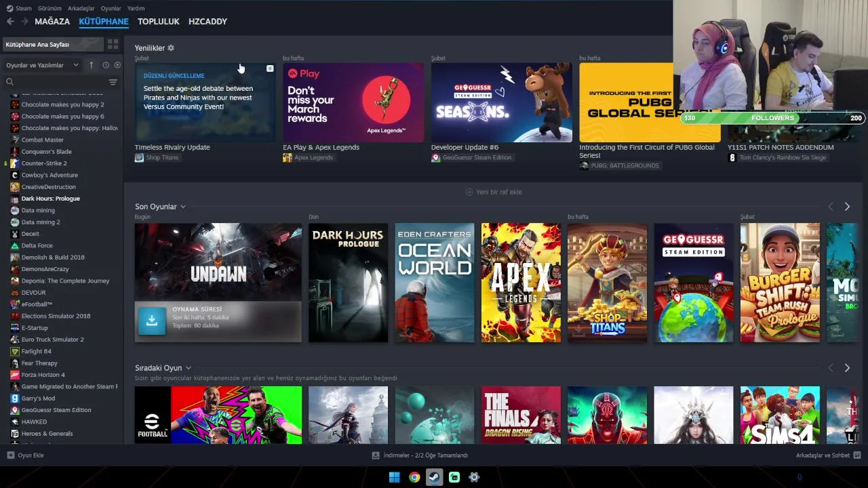
Task: Open the HZCADDY profile tab
Action: click(208, 22)
